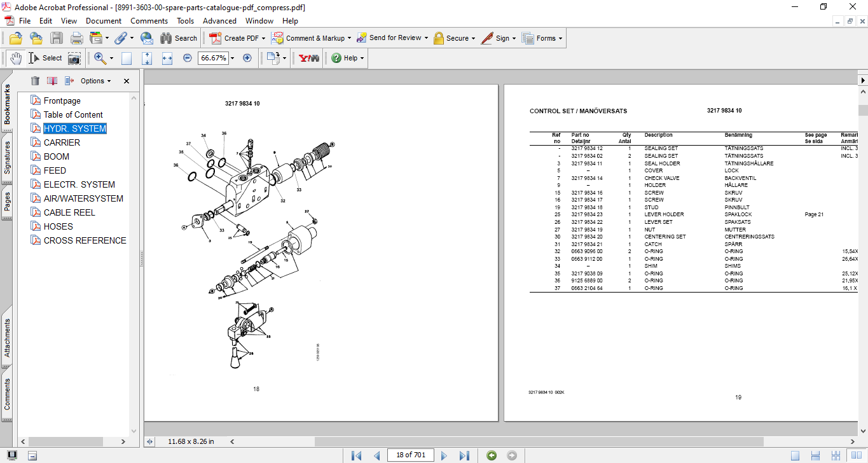Open the zoom percentage dropdown
Image resolution: width=868 pixels, height=463 pixels.
coord(232,58)
